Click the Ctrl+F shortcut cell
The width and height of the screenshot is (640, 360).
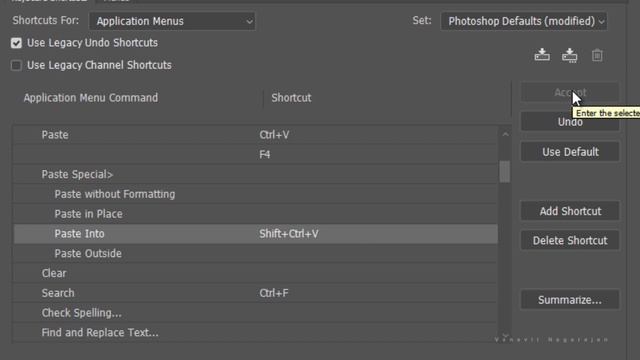(x=274, y=293)
